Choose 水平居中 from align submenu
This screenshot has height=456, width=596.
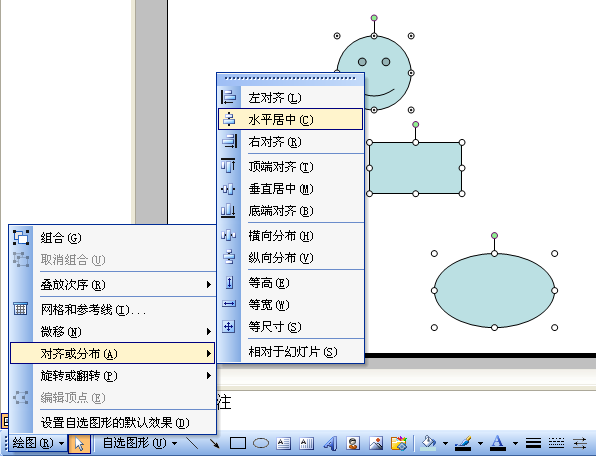pos(291,119)
